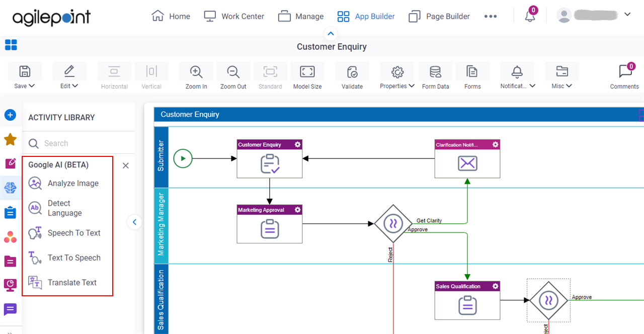
Task: Select the Model Size tool
Action: point(307,71)
